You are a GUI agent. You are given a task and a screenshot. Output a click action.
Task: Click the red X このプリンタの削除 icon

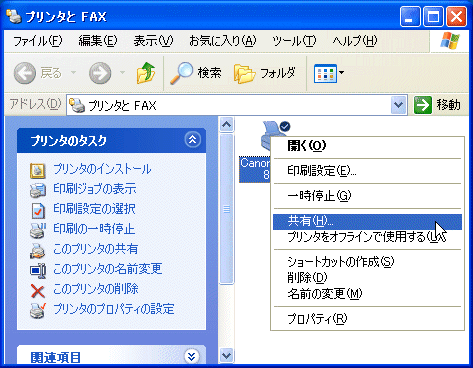pos(38,291)
